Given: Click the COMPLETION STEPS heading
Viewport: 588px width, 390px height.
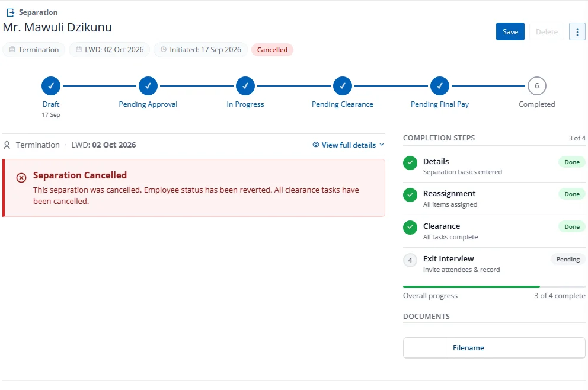Looking at the screenshot, I should 439,138.
